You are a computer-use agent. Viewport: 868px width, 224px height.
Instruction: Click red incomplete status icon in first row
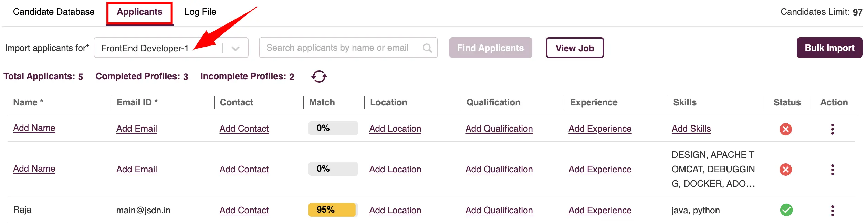(x=785, y=129)
